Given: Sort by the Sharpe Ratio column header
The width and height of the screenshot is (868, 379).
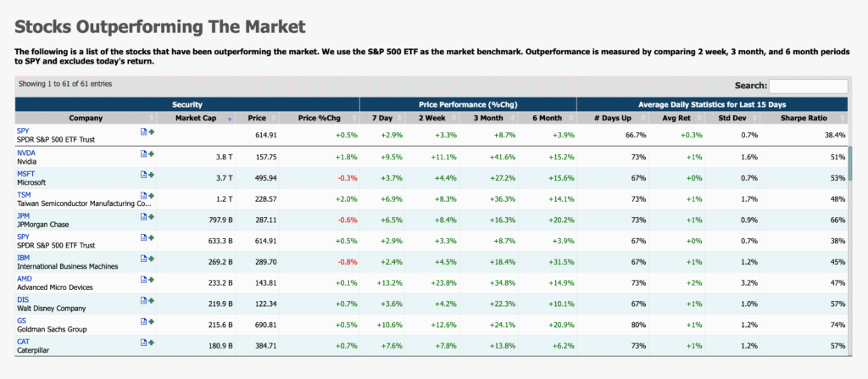Looking at the screenshot, I should (804, 118).
